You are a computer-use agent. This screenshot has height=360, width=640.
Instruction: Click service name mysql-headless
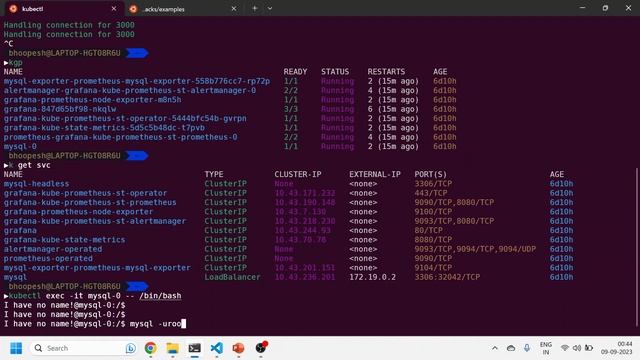pos(36,184)
